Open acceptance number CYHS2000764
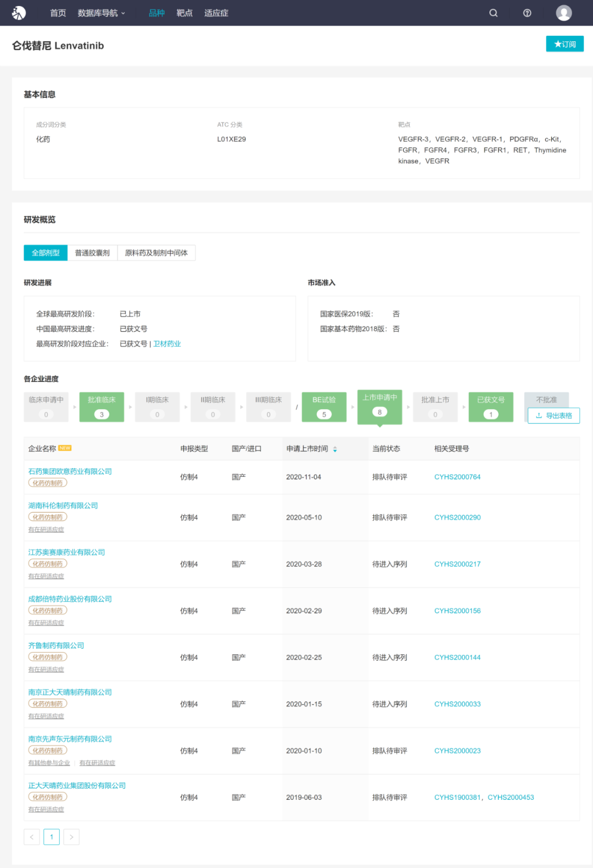Image resolution: width=593 pixels, height=868 pixels. [x=457, y=477]
